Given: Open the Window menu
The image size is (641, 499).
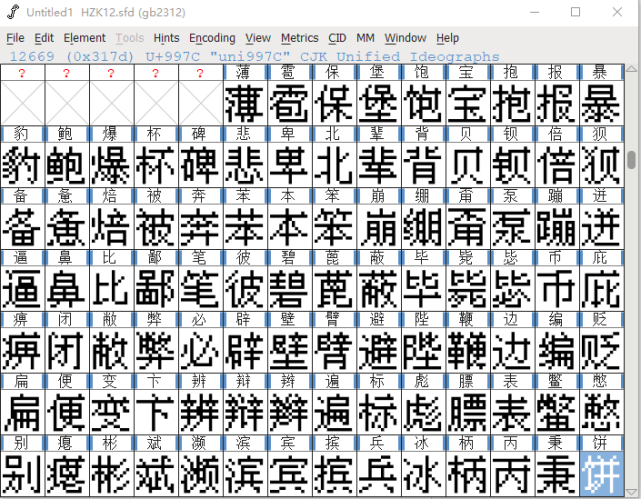Looking at the screenshot, I should click(x=405, y=38).
